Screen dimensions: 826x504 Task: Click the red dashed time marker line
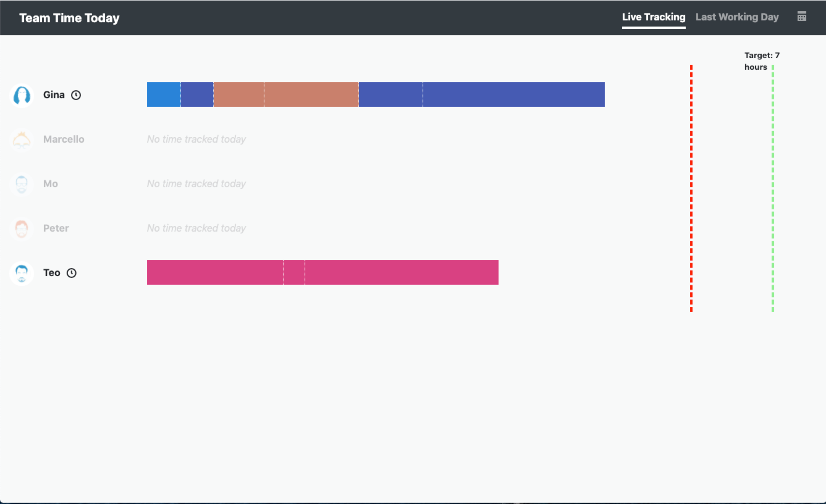coord(691,188)
